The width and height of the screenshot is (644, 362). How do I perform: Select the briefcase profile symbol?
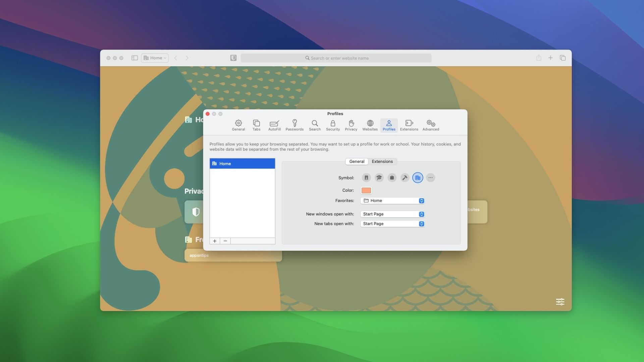[392, 178]
